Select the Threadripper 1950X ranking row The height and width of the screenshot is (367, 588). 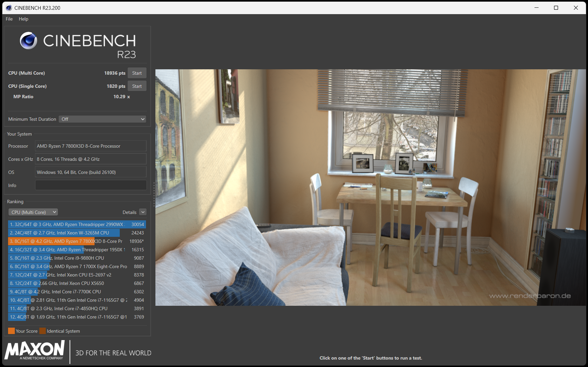[x=77, y=250]
